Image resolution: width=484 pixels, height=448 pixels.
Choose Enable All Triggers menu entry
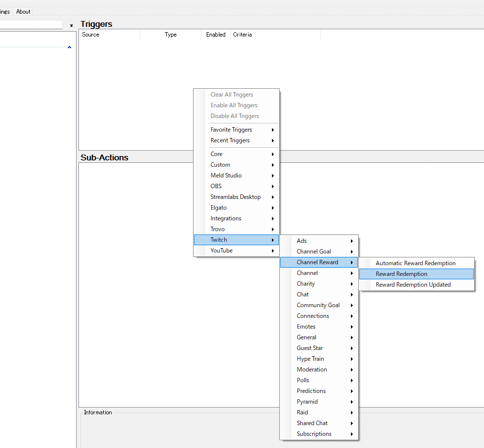[x=236, y=105]
